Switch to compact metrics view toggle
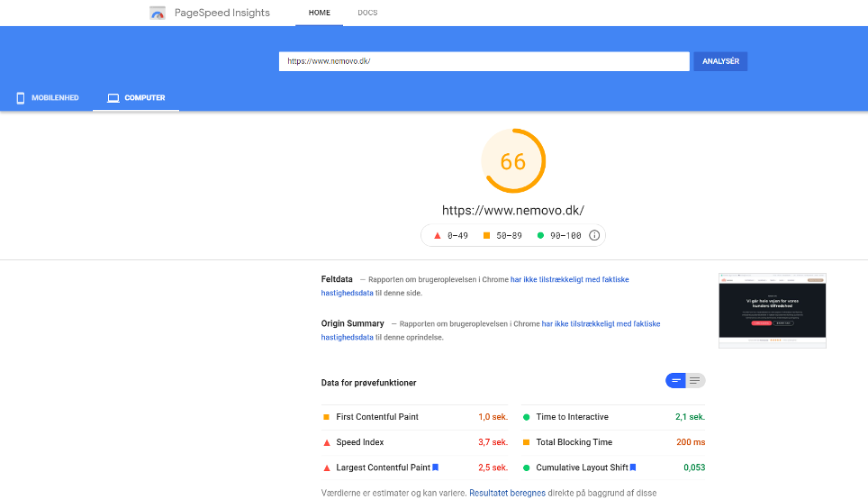868x499 pixels. tap(675, 380)
